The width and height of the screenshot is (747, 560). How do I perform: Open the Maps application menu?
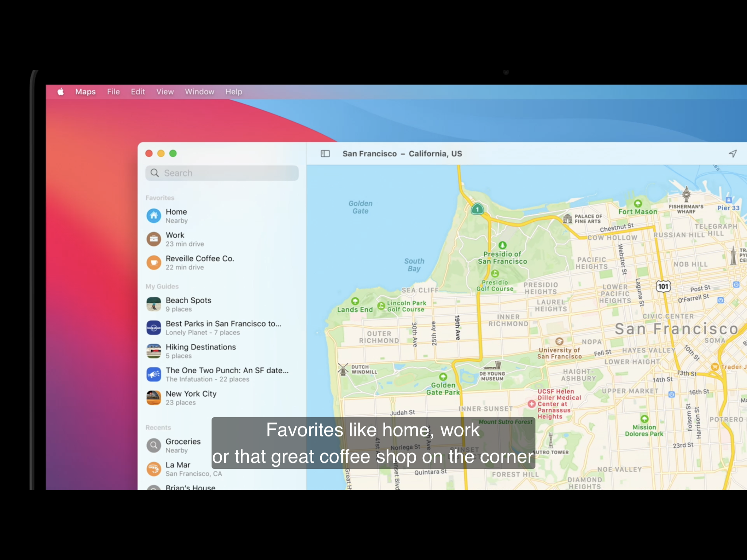click(85, 92)
